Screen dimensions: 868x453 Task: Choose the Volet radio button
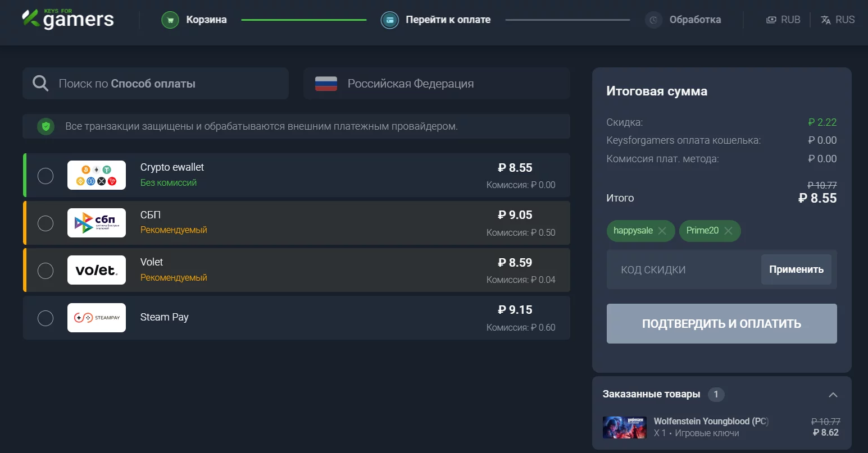click(x=46, y=271)
